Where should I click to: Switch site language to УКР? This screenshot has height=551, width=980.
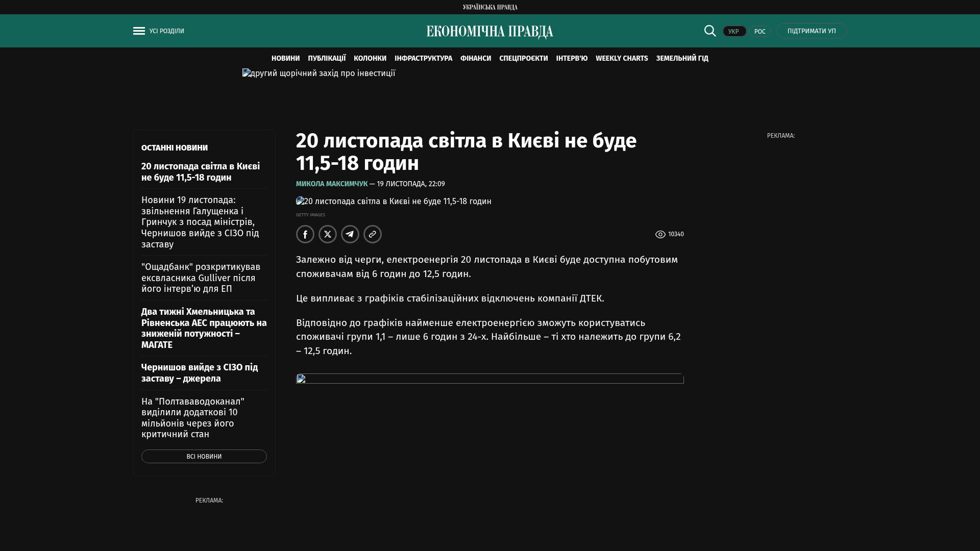(734, 31)
